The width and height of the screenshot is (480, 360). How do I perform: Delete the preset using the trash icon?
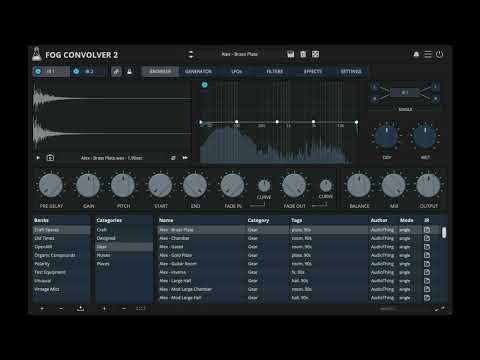(303, 54)
